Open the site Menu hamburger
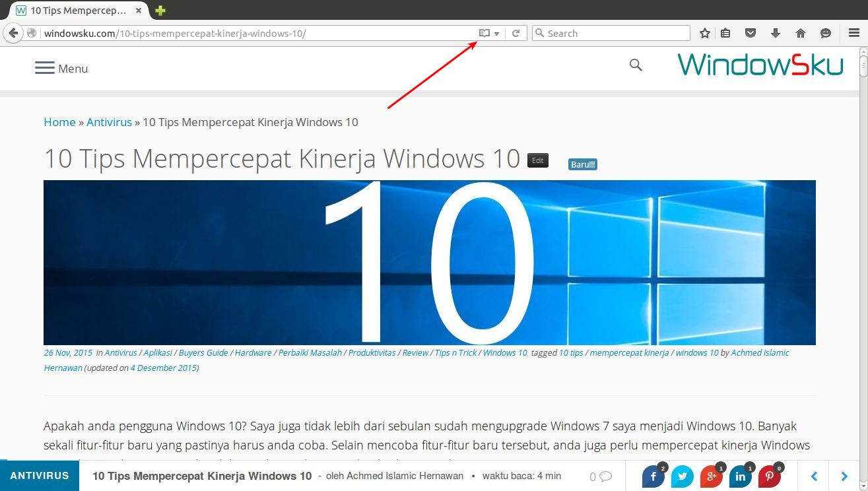 point(61,68)
